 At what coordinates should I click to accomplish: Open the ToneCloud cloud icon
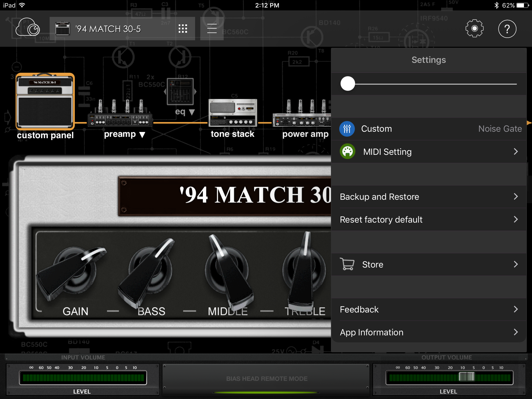(28, 28)
